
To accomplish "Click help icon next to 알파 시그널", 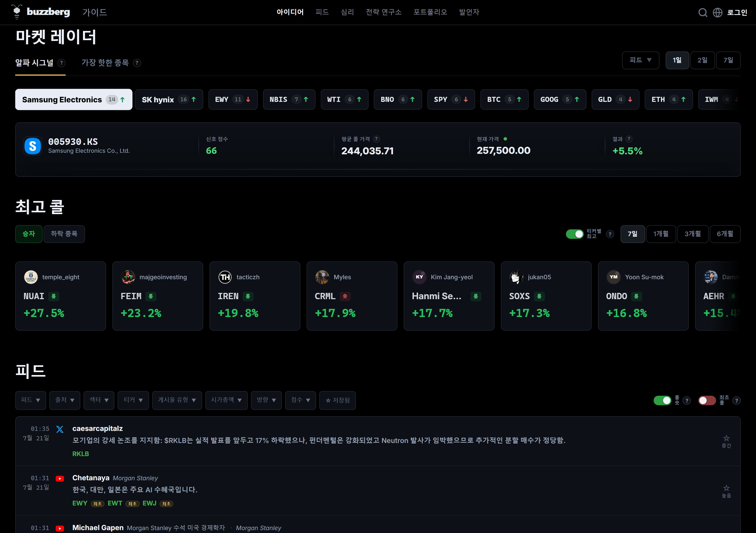I will click(x=61, y=63).
